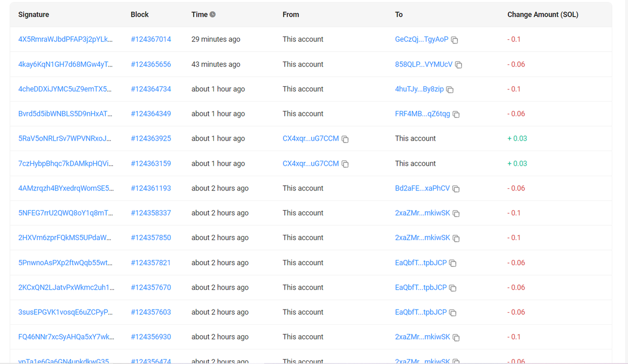
Task: View block #124367014
Action: pyautogui.click(x=151, y=39)
